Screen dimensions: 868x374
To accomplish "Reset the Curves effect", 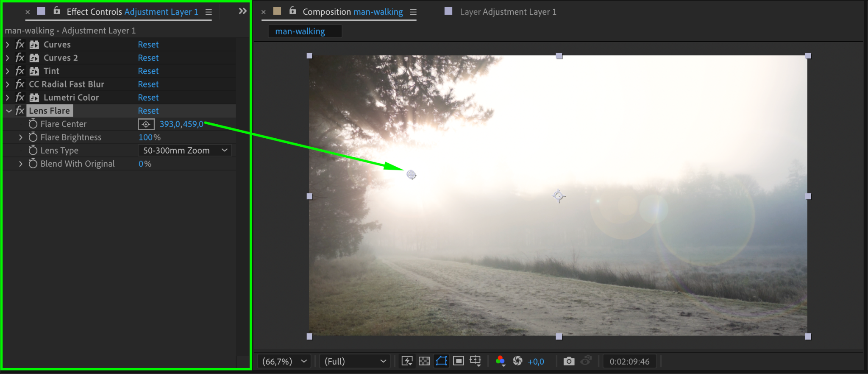I will click(148, 45).
